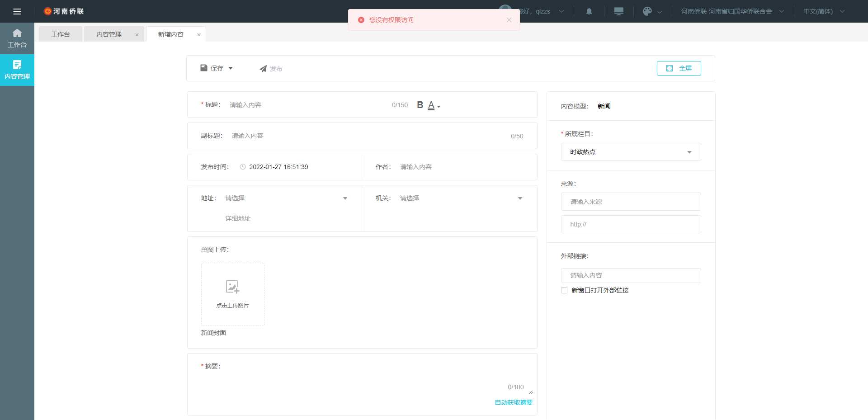The image size is (868, 420).
Task: Switch to the 工作台 tab
Action: [x=61, y=34]
